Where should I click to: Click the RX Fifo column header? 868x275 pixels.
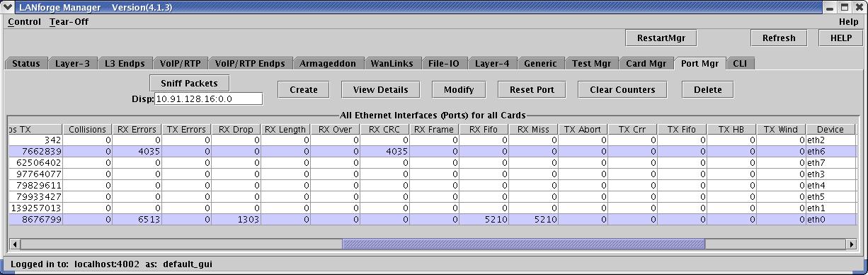click(484, 129)
